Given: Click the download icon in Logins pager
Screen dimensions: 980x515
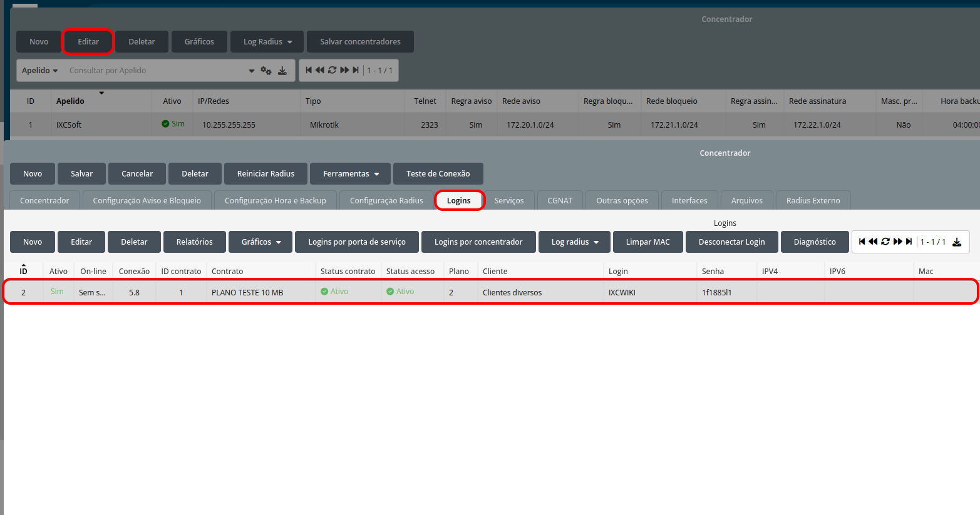Looking at the screenshot, I should [957, 242].
